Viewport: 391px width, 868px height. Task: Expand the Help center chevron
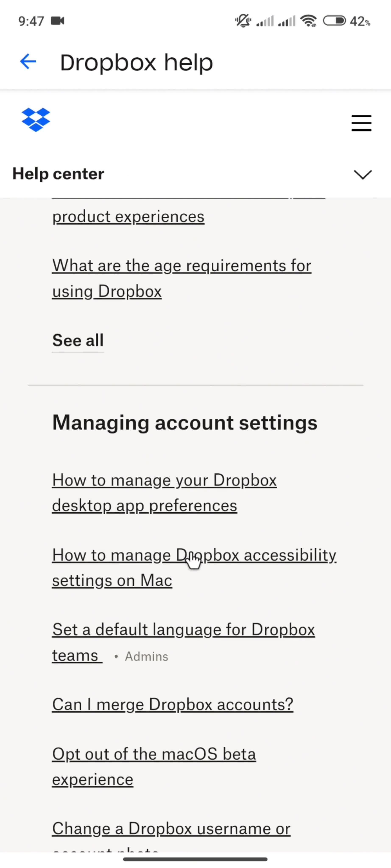tap(363, 175)
